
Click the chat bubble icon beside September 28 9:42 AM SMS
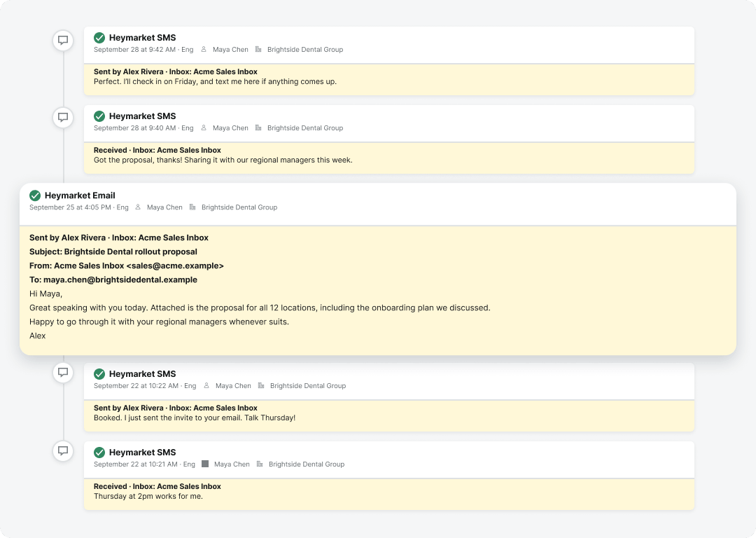(x=63, y=40)
